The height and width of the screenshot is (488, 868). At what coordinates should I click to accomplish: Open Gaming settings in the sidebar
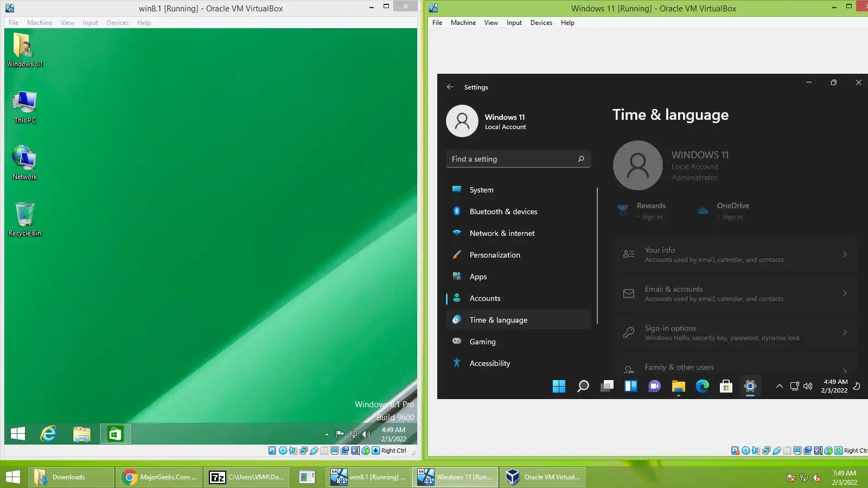519,342
